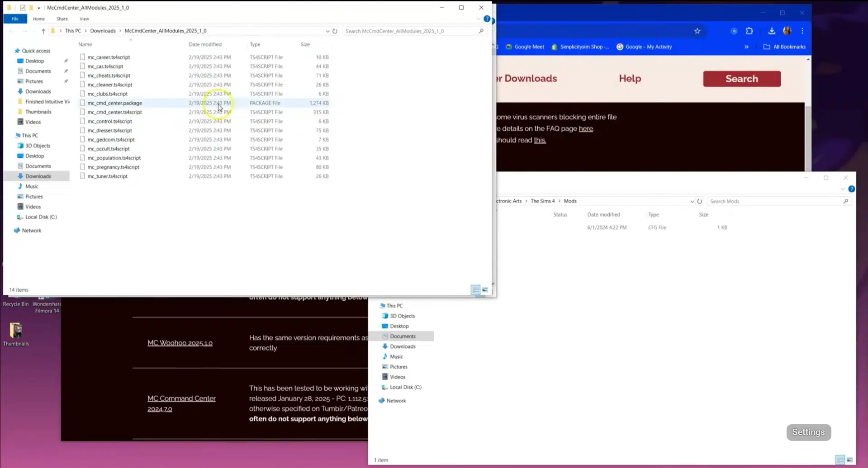Refresh the McCmdCenter folder view
Viewport: 868px width, 468px height.
335,31
